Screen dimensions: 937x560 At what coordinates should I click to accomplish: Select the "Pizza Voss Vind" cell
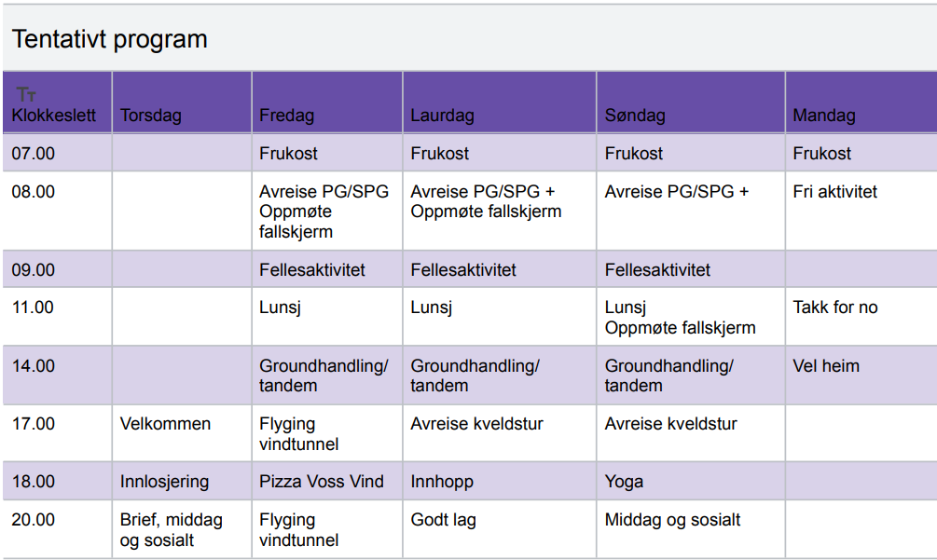click(x=322, y=482)
